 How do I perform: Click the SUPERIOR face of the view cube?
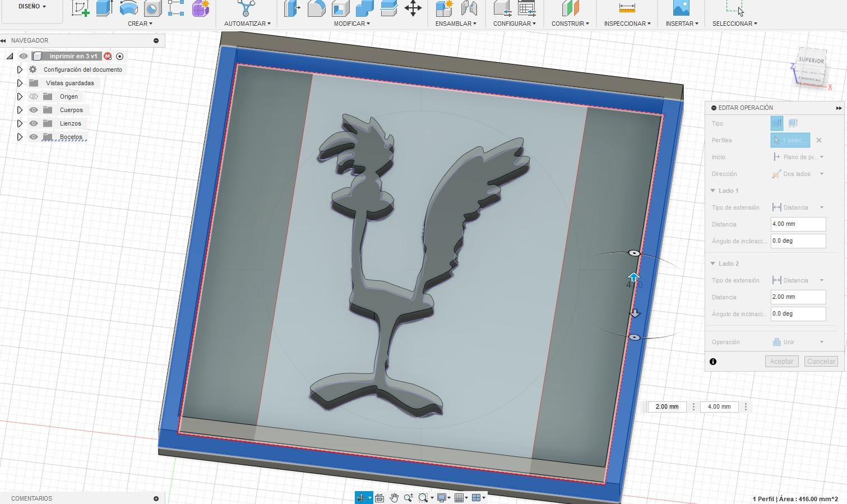[x=811, y=60]
